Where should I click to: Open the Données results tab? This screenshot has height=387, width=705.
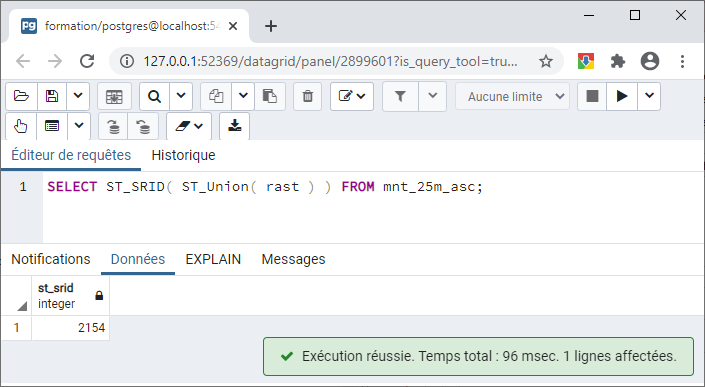tap(138, 259)
